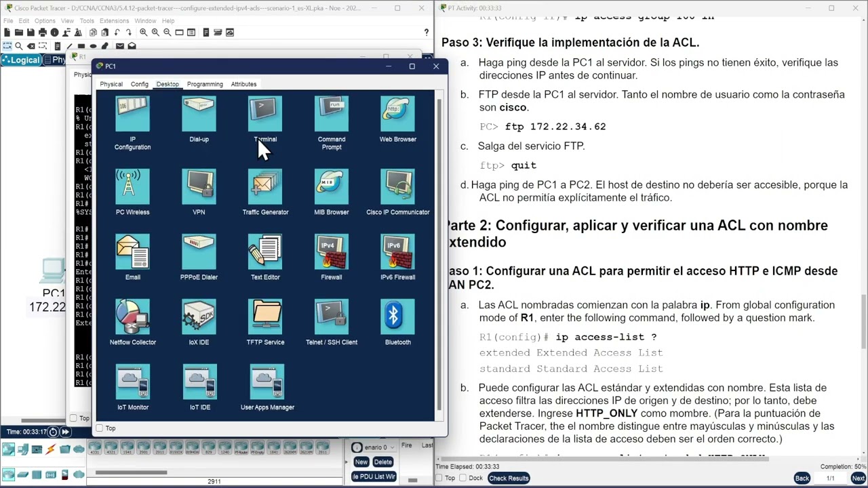Launch the Dial-up app
This screenshot has height=488, width=868.
tap(199, 119)
